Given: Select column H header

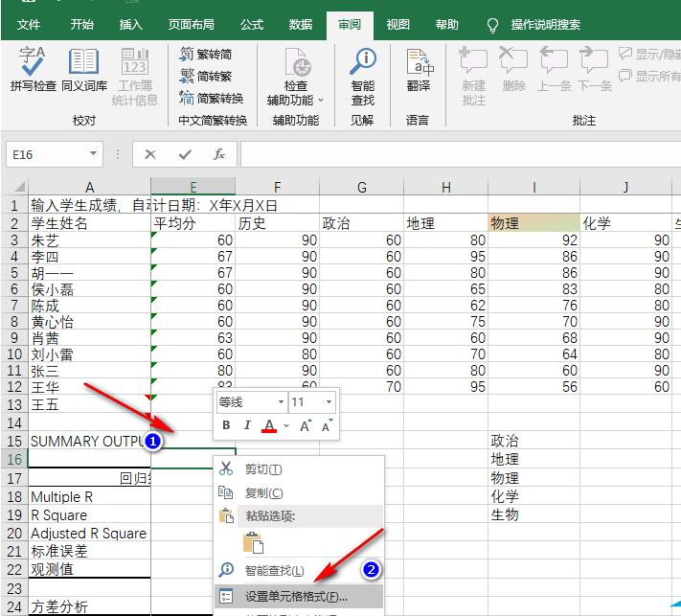Looking at the screenshot, I should point(446,187).
